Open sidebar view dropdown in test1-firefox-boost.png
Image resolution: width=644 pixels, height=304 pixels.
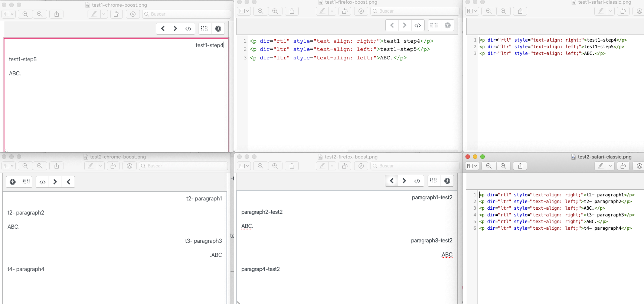tap(244, 11)
